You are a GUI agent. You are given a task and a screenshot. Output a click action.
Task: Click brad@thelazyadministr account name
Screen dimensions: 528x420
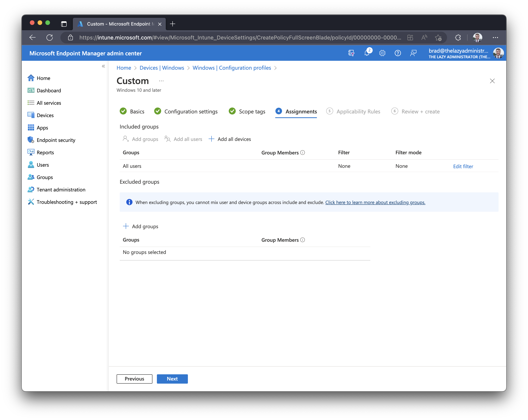pos(458,51)
